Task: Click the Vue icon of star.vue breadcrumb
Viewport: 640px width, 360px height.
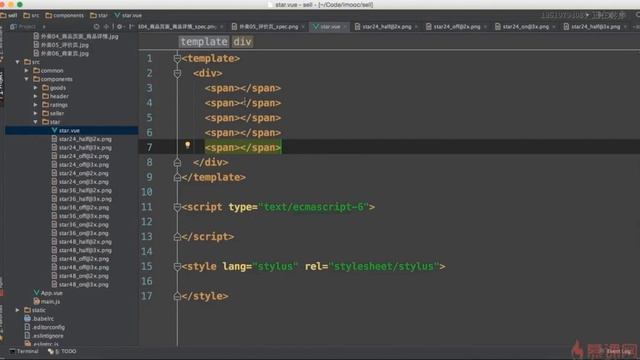Action: pyautogui.click(x=117, y=16)
